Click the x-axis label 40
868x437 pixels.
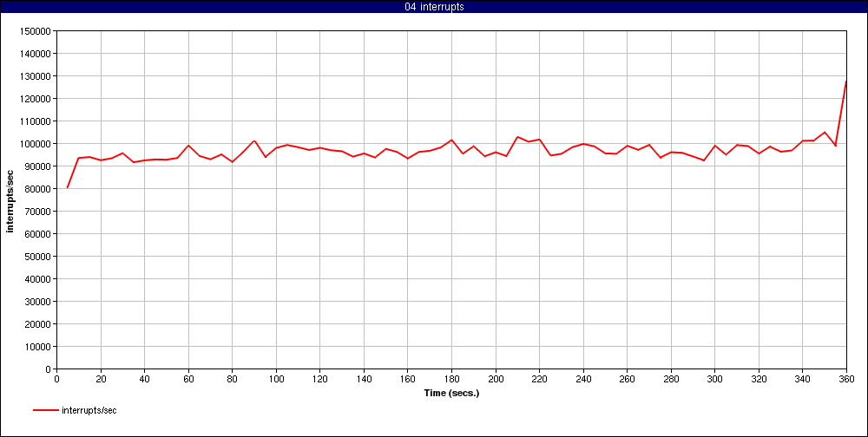pos(144,379)
